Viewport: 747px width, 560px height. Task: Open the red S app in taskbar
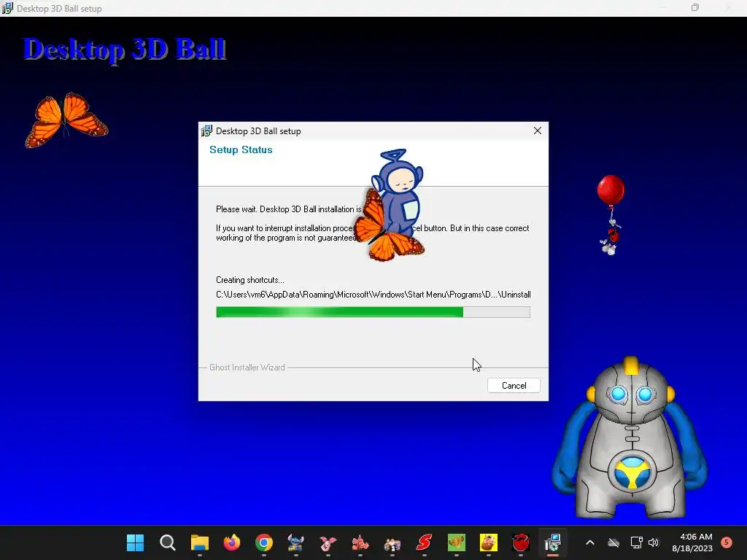pyautogui.click(x=424, y=542)
